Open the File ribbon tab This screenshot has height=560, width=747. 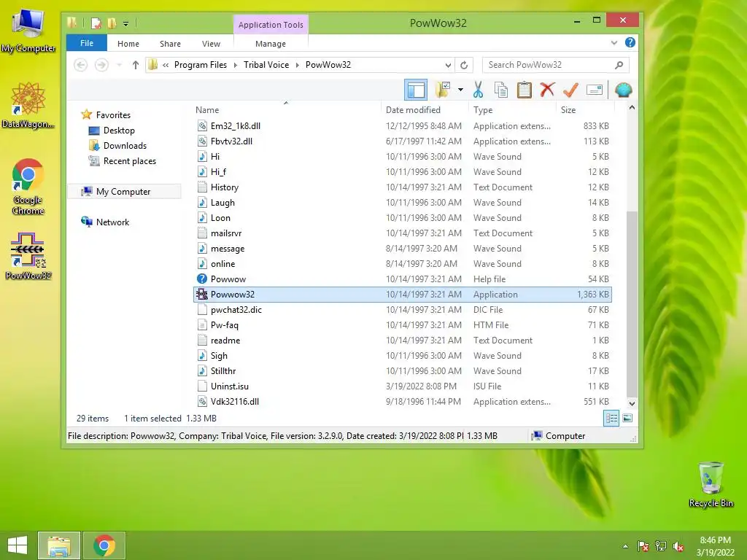pos(87,43)
